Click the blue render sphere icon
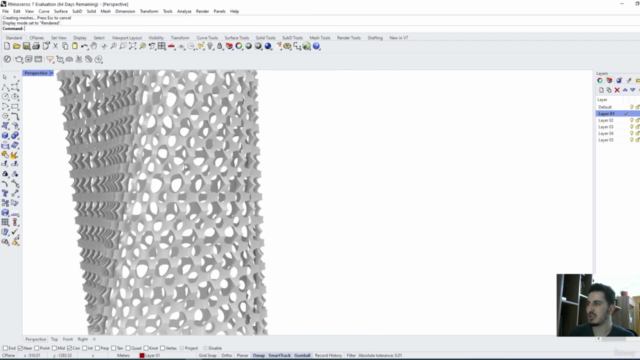 [x=268, y=46]
